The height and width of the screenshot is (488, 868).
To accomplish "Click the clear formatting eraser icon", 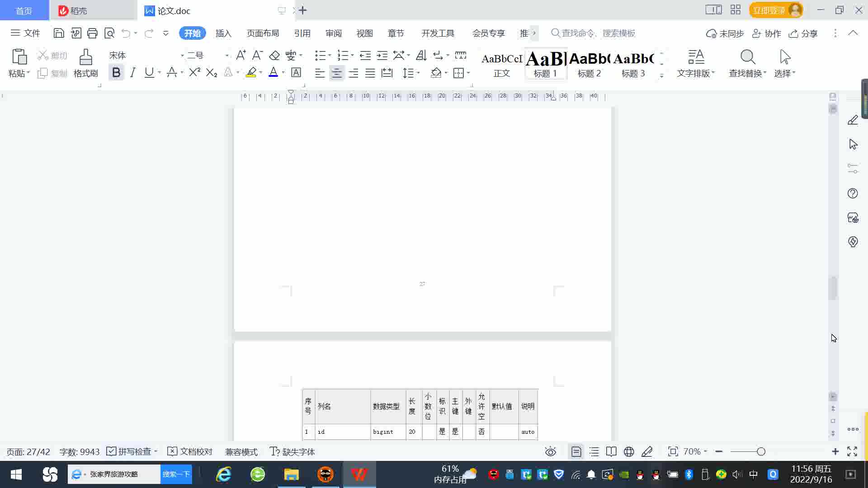I will pyautogui.click(x=274, y=55).
